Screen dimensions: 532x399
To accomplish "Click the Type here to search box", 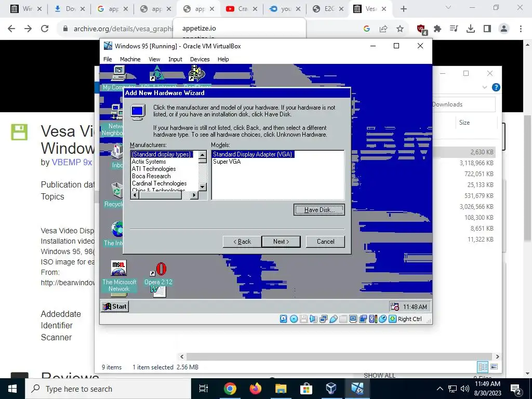I will (108, 389).
